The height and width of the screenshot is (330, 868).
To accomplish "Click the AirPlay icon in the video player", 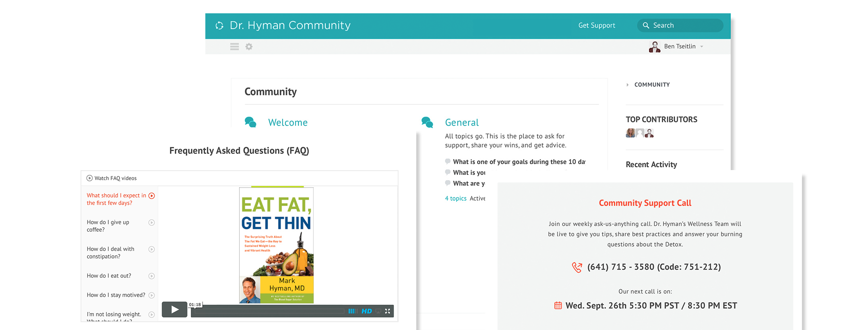I will point(378,311).
